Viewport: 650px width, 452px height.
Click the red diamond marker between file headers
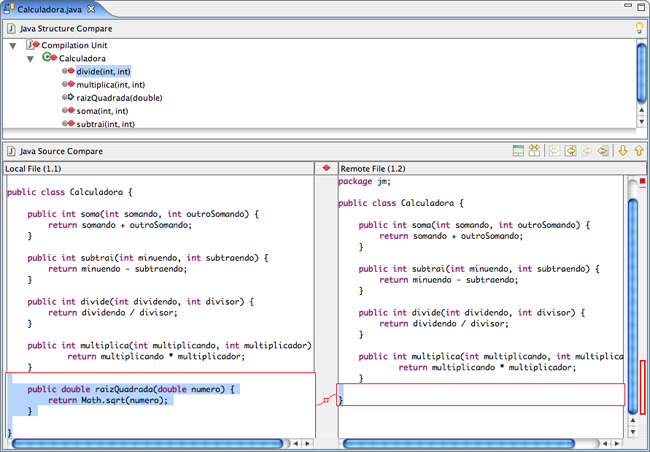[326, 169]
